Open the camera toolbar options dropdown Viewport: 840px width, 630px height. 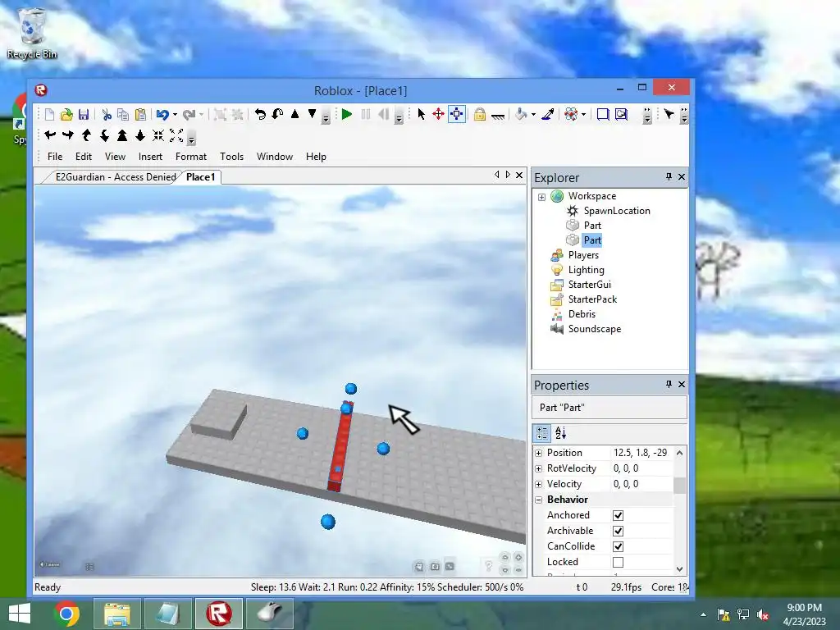pyautogui.click(x=191, y=139)
